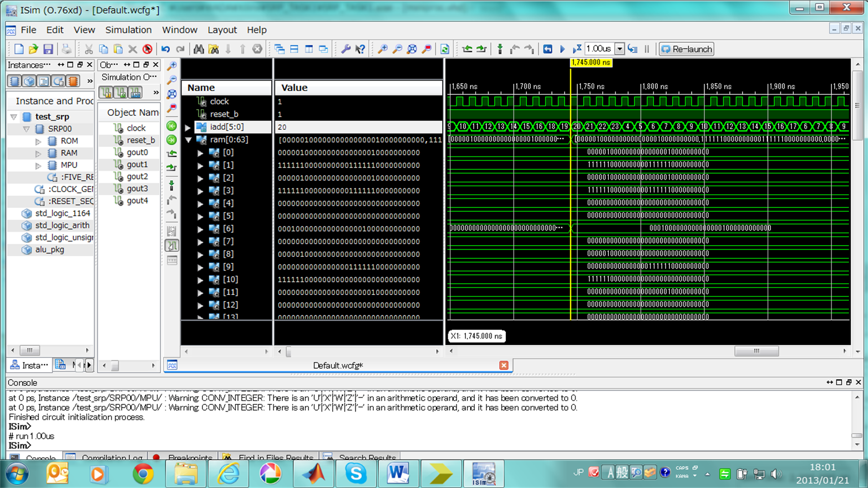Image resolution: width=868 pixels, height=488 pixels.
Task: Click Zoom to Full View icon
Action: (412, 49)
